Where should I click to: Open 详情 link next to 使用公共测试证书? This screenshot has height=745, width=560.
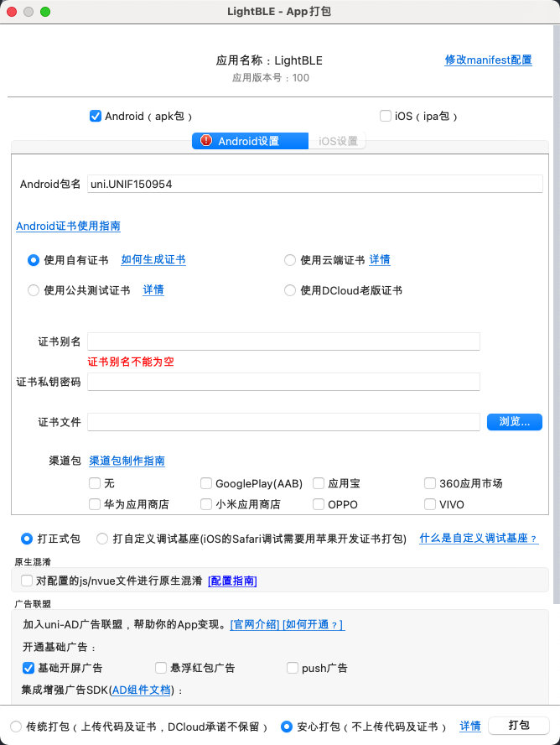click(153, 289)
